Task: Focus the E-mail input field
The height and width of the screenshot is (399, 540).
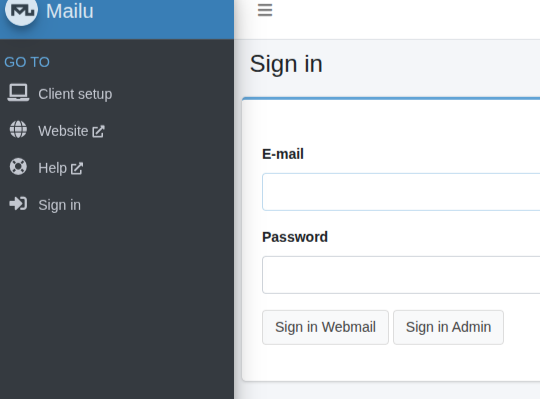Action: (x=401, y=192)
